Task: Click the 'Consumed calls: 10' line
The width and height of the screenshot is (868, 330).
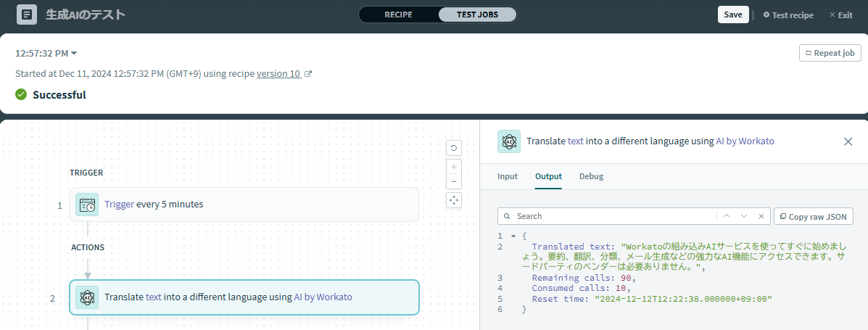Action: coord(582,289)
